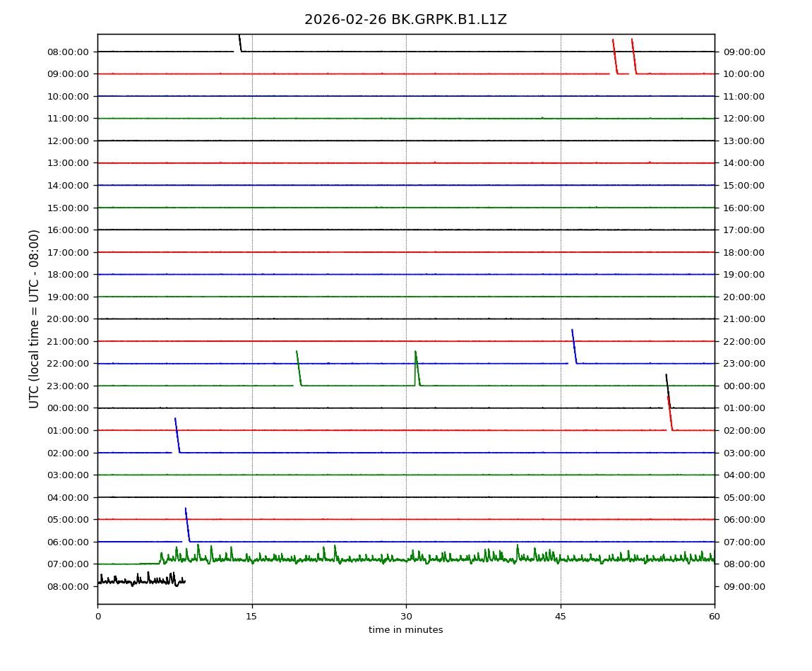The width and height of the screenshot is (812, 671).
Task: Select the x-axis tick label 15
Action: (x=251, y=617)
